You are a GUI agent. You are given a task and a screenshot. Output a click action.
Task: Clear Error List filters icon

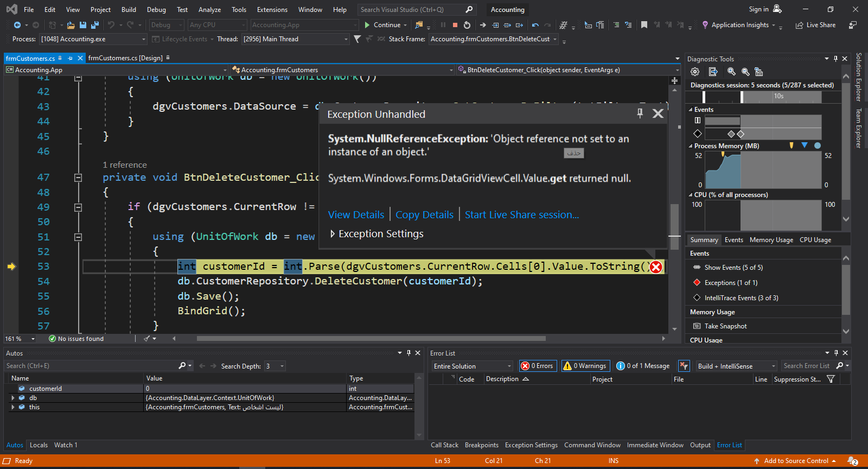coord(684,366)
